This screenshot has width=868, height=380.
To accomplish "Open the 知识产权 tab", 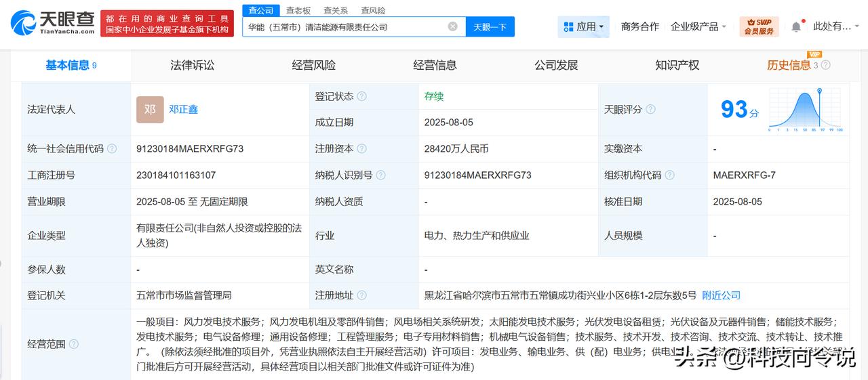I will [x=677, y=65].
